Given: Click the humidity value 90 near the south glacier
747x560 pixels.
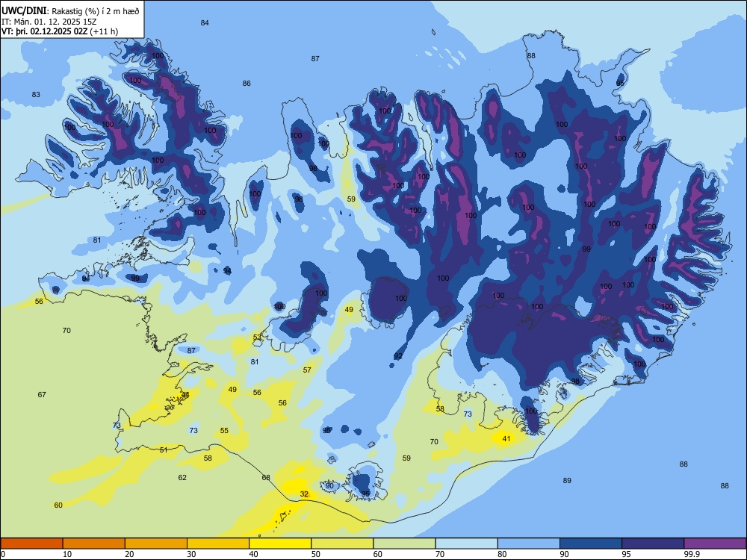Looking at the screenshot, I should 329,486.
